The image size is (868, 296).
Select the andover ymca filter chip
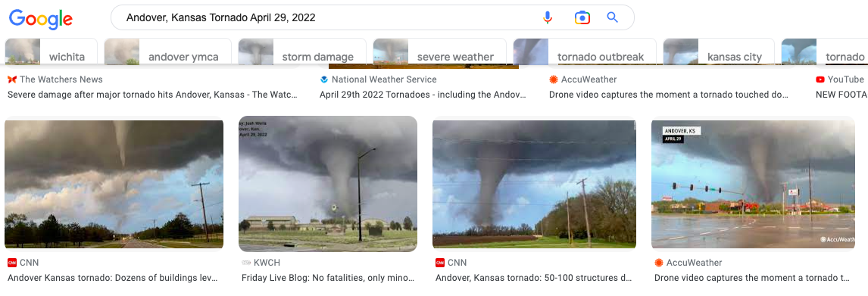pyautogui.click(x=167, y=53)
